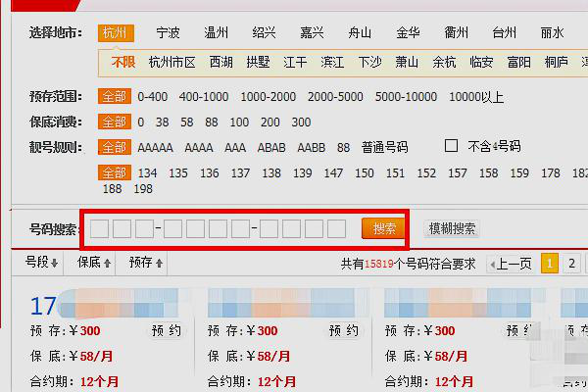The height and width of the screenshot is (392, 588).
Task: Choose the AAAAA 靓号 rule
Action: coord(156,147)
